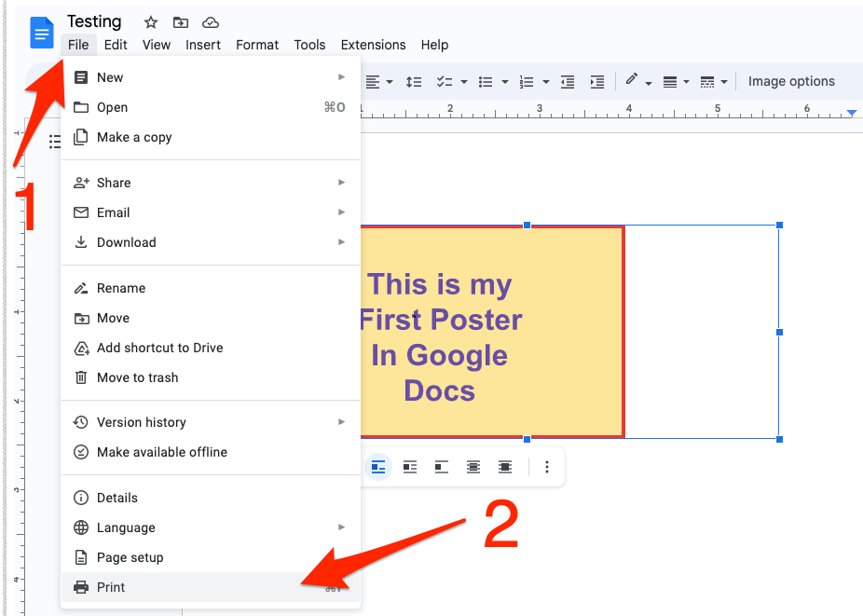Image resolution: width=863 pixels, height=616 pixels.
Task: Click the Testing document title
Action: click(94, 21)
